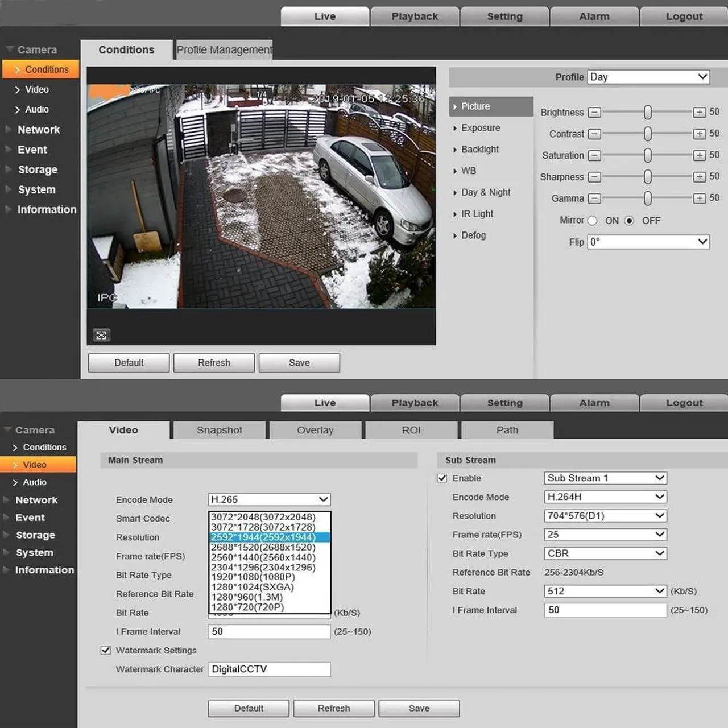Image resolution: width=728 pixels, height=728 pixels.
Task: Select the Picture settings section
Action: pos(491,106)
